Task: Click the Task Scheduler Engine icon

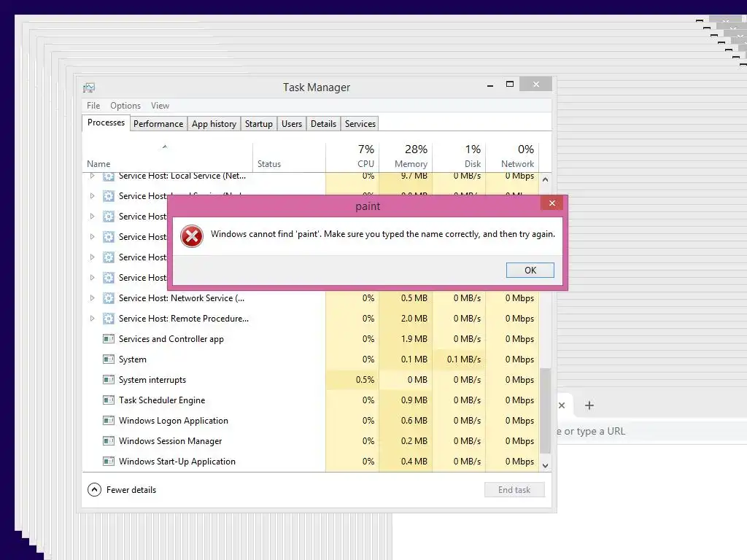Action: pyautogui.click(x=109, y=400)
